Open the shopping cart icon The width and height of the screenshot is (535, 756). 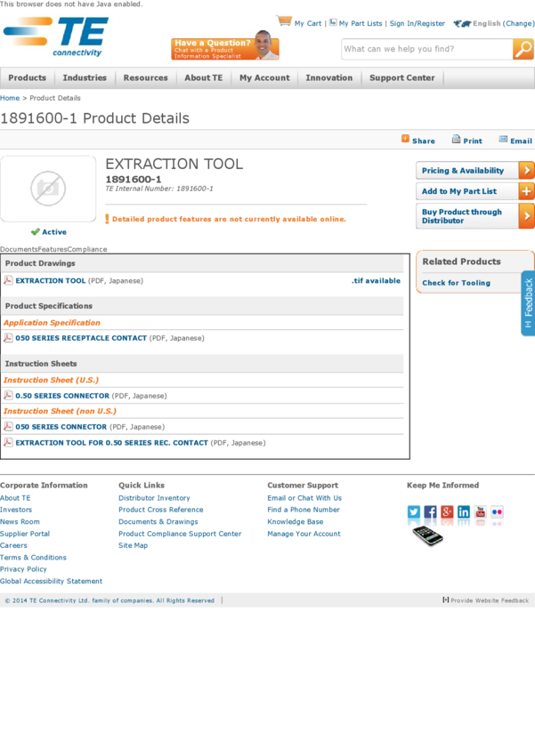tap(284, 21)
